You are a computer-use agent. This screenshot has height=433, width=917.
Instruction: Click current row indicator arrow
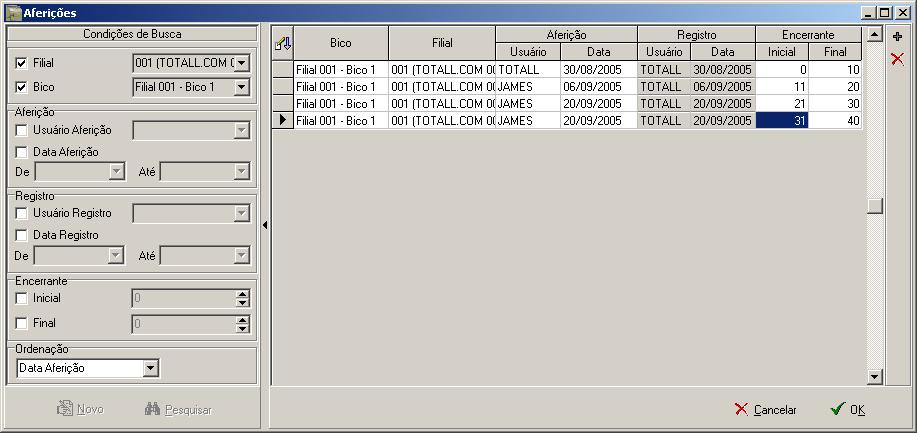pyautogui.click(x=283, y=121)
